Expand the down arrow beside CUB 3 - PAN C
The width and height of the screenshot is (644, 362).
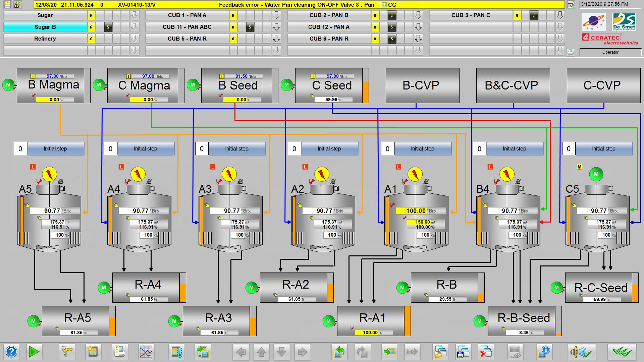(x=560, y=15)
